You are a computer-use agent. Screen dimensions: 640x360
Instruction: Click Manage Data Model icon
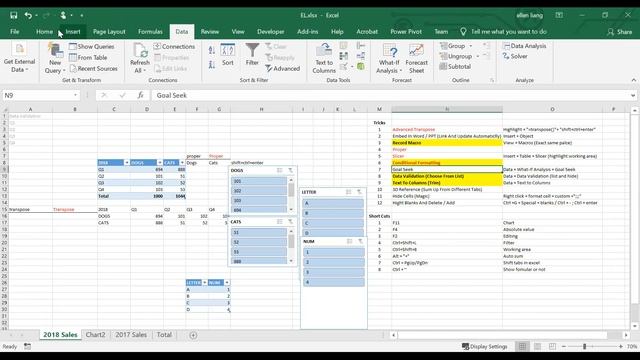click(361, 66)
